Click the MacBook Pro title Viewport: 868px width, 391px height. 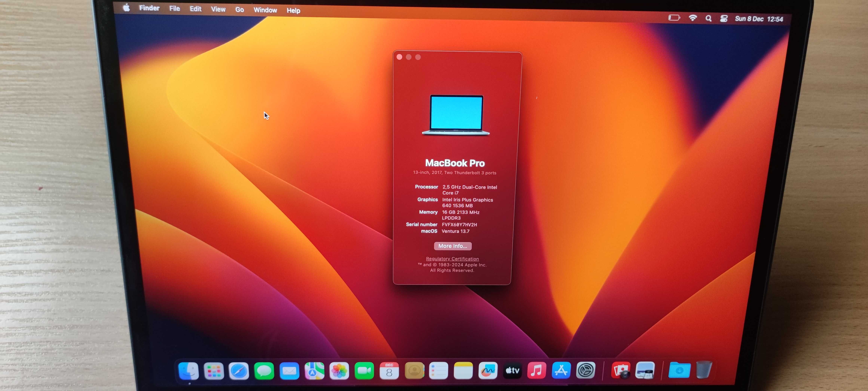455,163
